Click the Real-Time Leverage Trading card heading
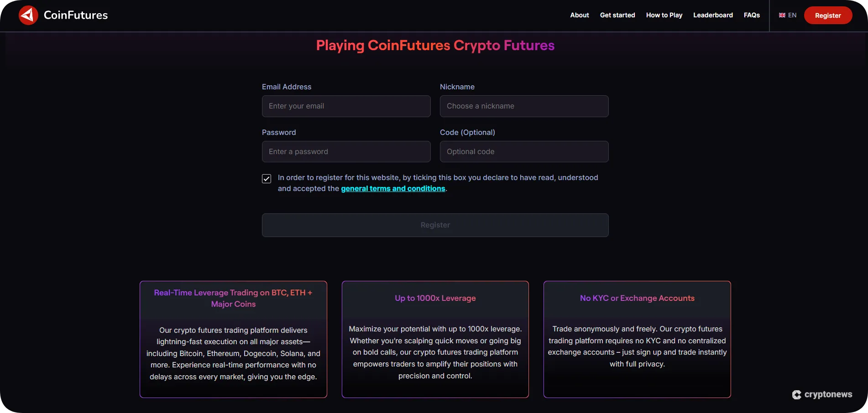This screenshot has height=413, width=868. tap(233, 298)
